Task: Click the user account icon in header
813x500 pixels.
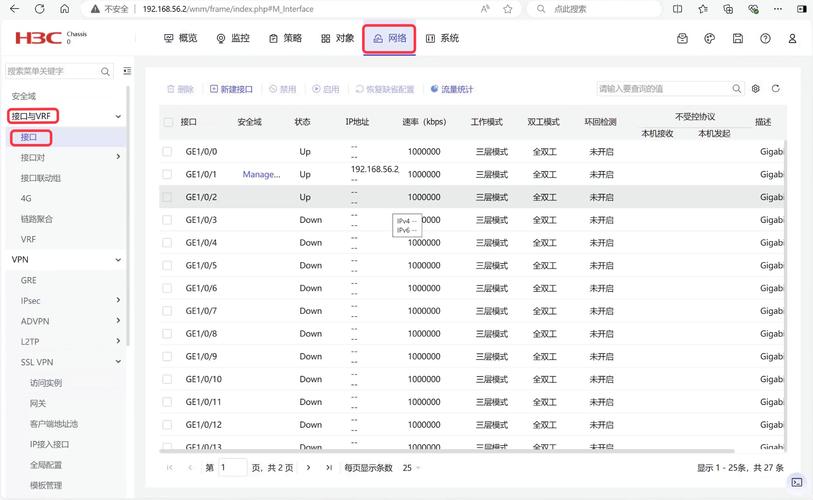Action: click(x=792, y=38)
